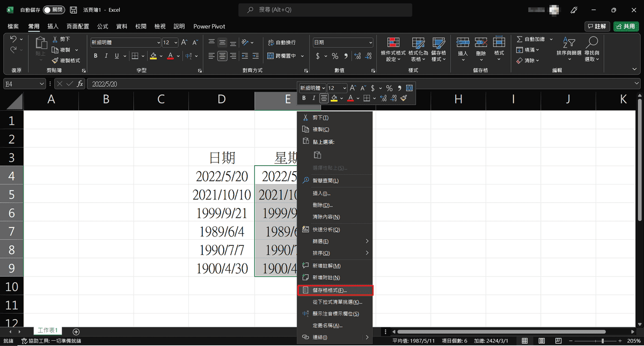This screenshot has width=644, height=346.
Task: Click the ribbon Increase Decimal icon
Action: point(358,56)
